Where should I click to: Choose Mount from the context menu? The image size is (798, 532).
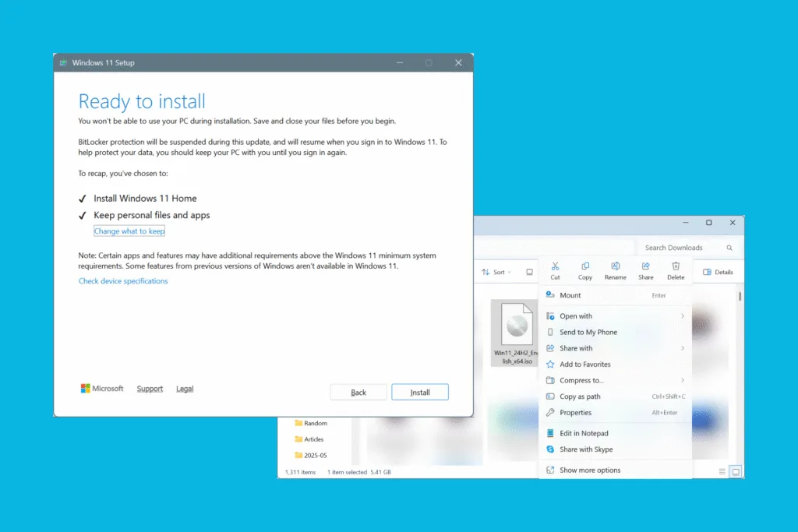(x=616, y=295)
